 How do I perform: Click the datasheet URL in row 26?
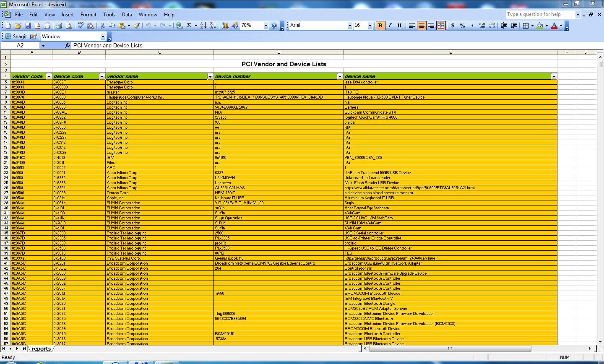(409, 188)
